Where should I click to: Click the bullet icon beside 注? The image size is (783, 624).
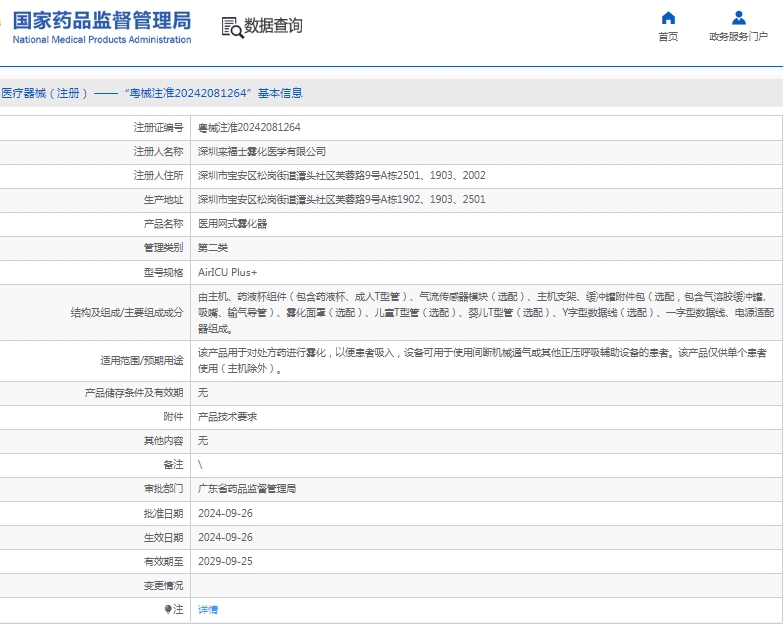point(168,609)
